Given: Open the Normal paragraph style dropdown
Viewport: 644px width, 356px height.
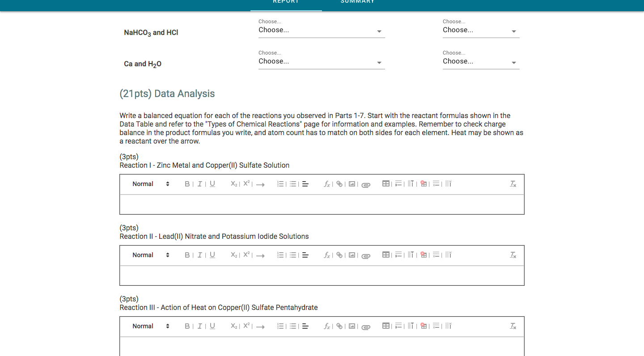Looking at the screenshot, I should pyautogui.click(x=150, y=184).
